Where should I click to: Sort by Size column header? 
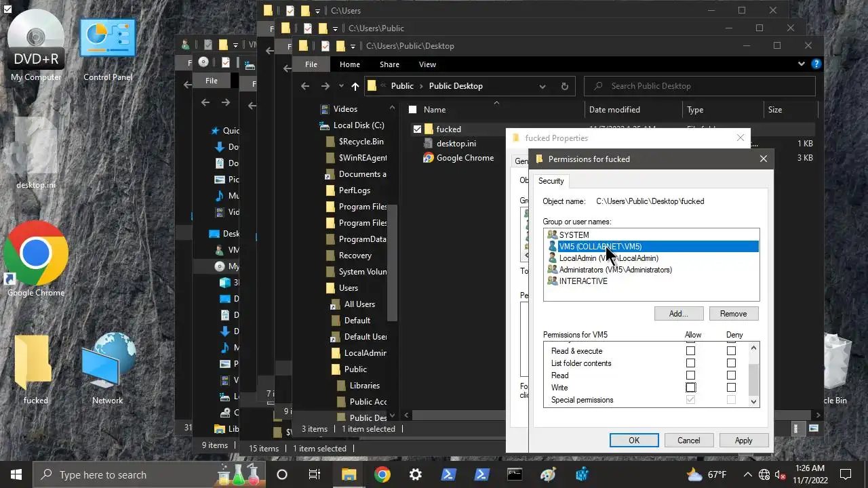coord(775,110)
